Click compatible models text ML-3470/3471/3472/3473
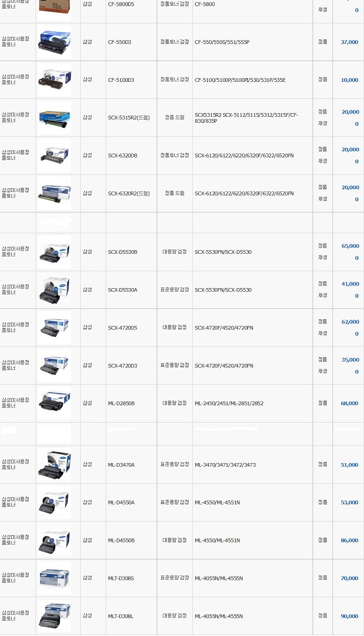This screenshot has height=636, width=364. click(225, 465)
